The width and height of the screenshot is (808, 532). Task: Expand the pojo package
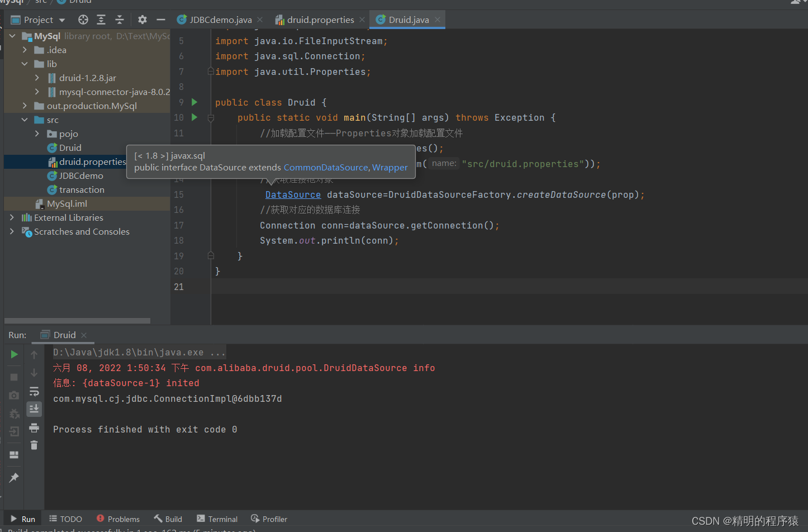(37, 134)
